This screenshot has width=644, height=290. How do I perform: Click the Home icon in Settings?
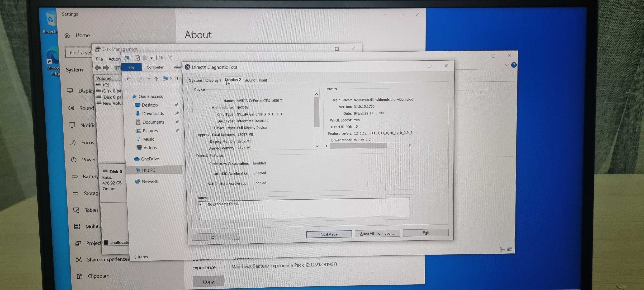click(67, 35)
